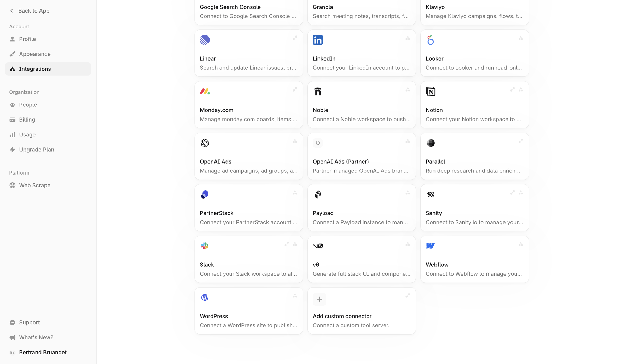Click the PartnerStack card title
This screenshot has height=364, width=627.
pos(216,213)
